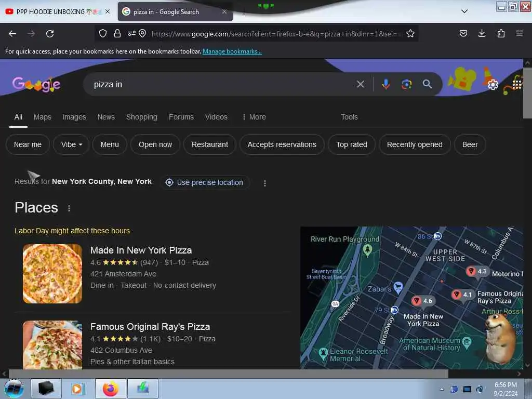Toggle the Restaurant filter chip
Viewport: 532px width, 399px height.
pyautogui.click(x=210, y=144)
